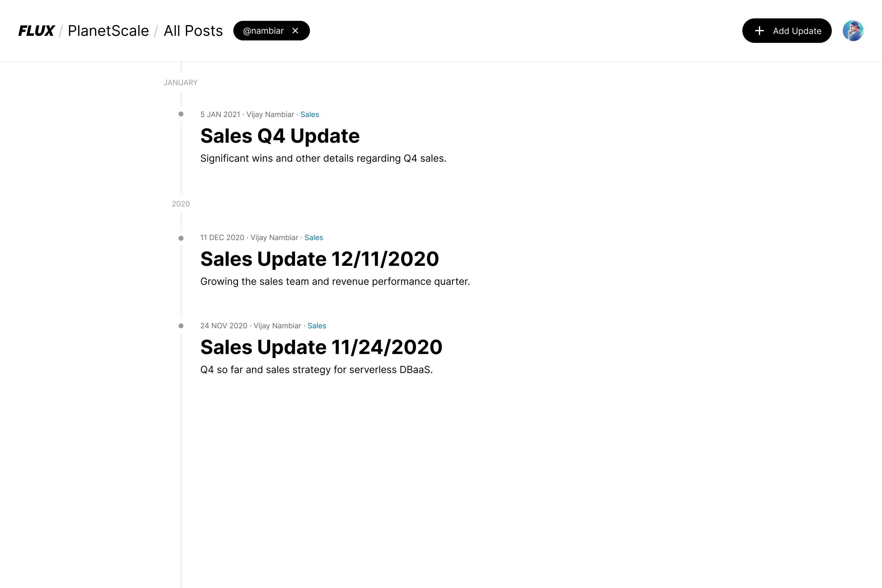Click the Q4 sales wins description text

tap(323, 158)
